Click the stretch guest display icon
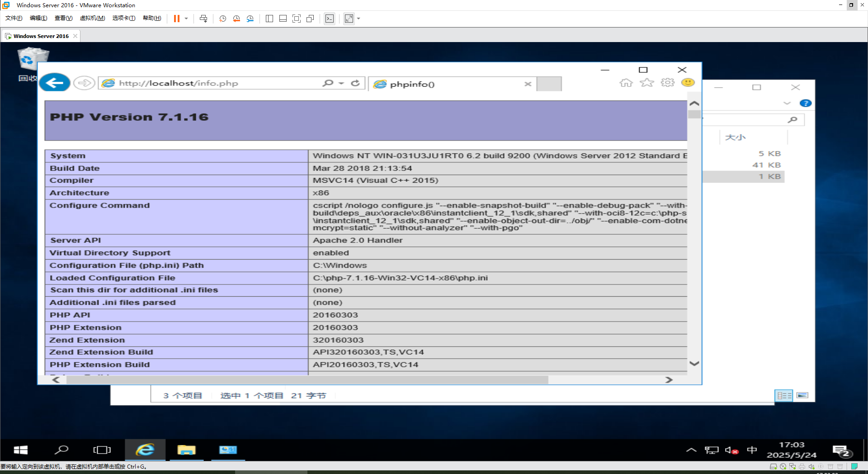Screen dimensions: 868x474 pyautogui.click(x=349, y=19)
